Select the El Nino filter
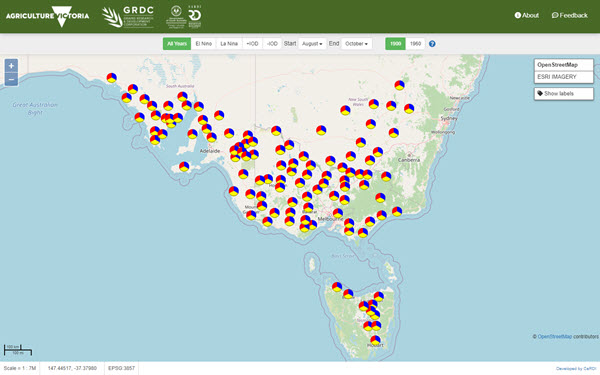 [204, 44]
